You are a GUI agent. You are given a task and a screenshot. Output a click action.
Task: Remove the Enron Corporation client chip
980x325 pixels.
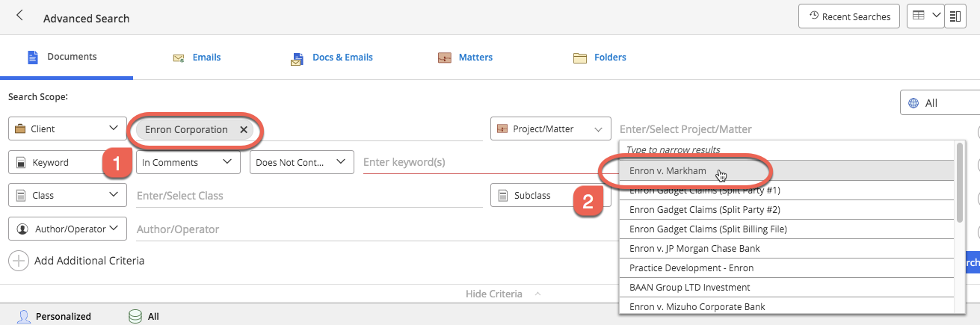pyautogui.click(x=243, y=129)
